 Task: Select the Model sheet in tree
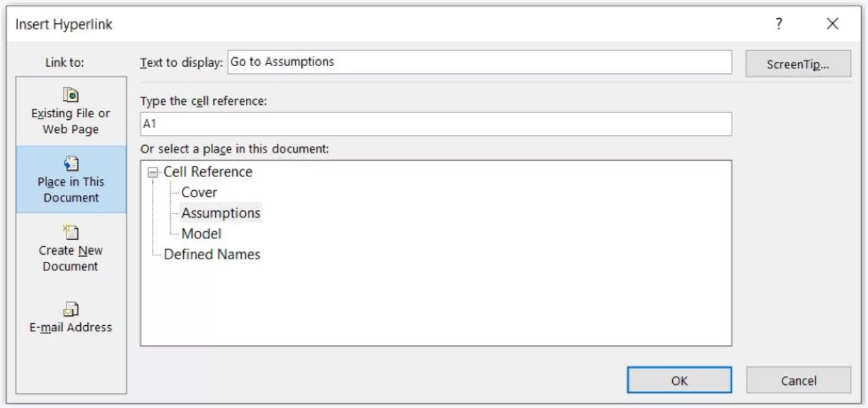point(201,234)
